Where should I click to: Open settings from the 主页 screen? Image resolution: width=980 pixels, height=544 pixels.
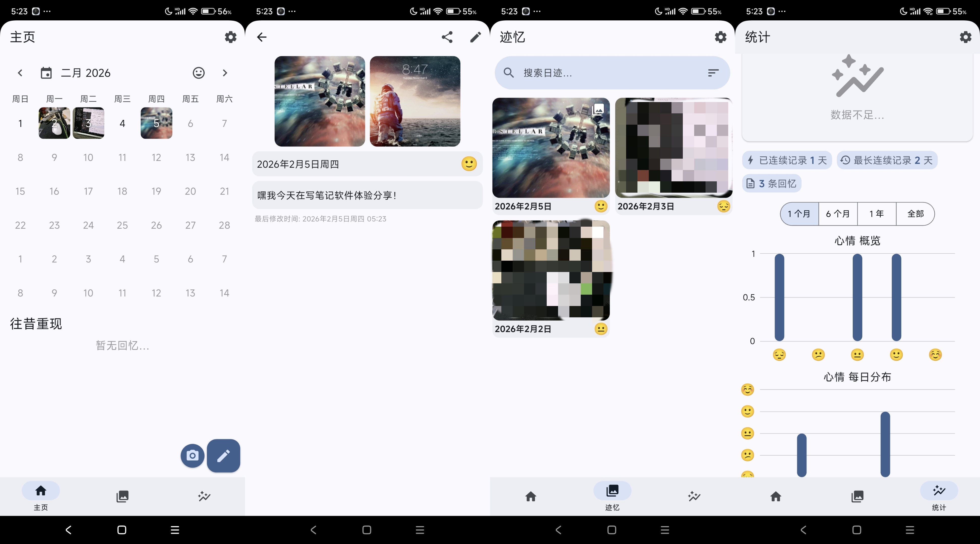click(231, 37)
